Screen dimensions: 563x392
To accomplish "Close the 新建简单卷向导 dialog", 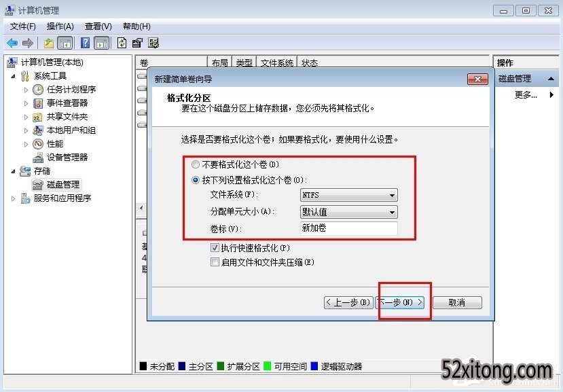I will pos(477,79).
